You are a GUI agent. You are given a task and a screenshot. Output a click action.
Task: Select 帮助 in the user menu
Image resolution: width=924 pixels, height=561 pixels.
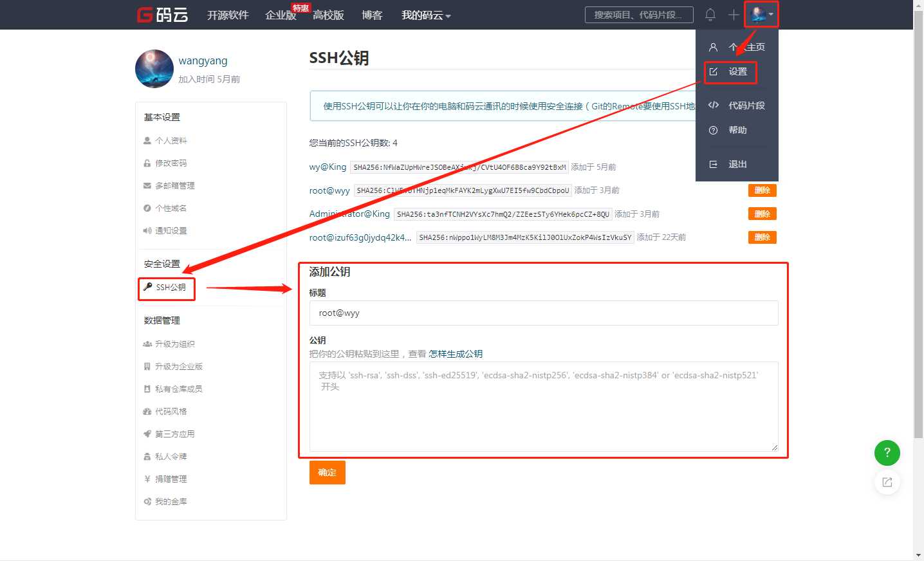(x=737, y=130)
